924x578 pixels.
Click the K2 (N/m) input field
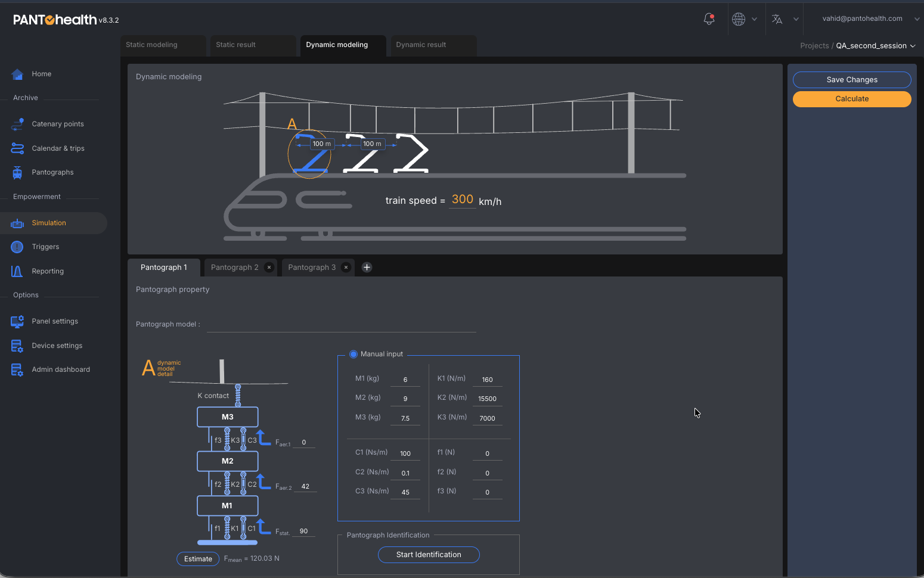(x=488, y=399)
